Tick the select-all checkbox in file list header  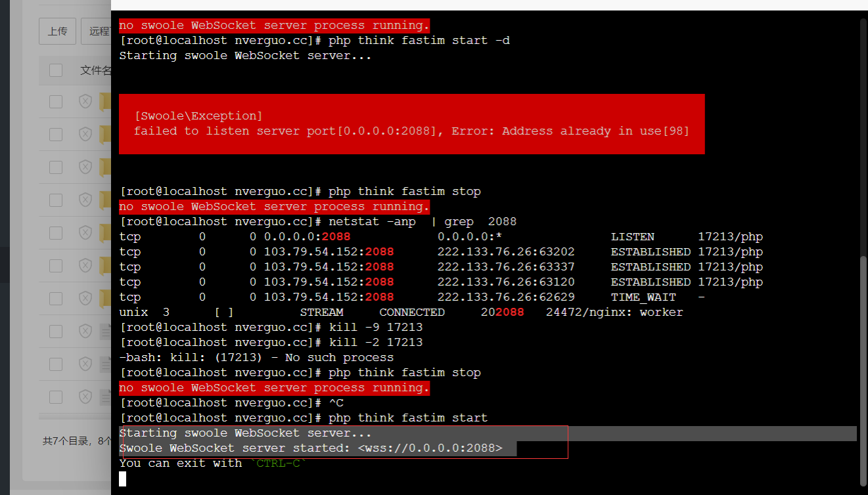56,70
